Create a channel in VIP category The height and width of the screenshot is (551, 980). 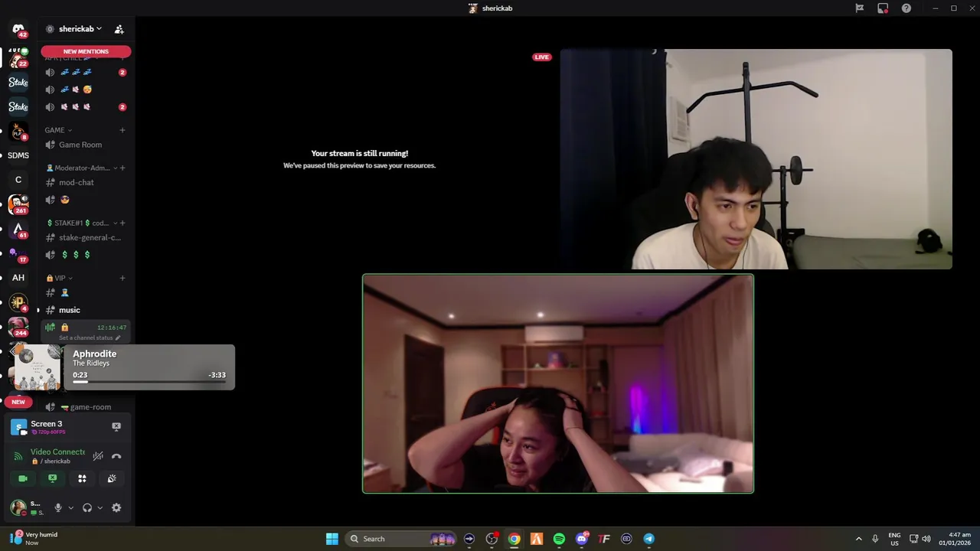tap(122, 278)
